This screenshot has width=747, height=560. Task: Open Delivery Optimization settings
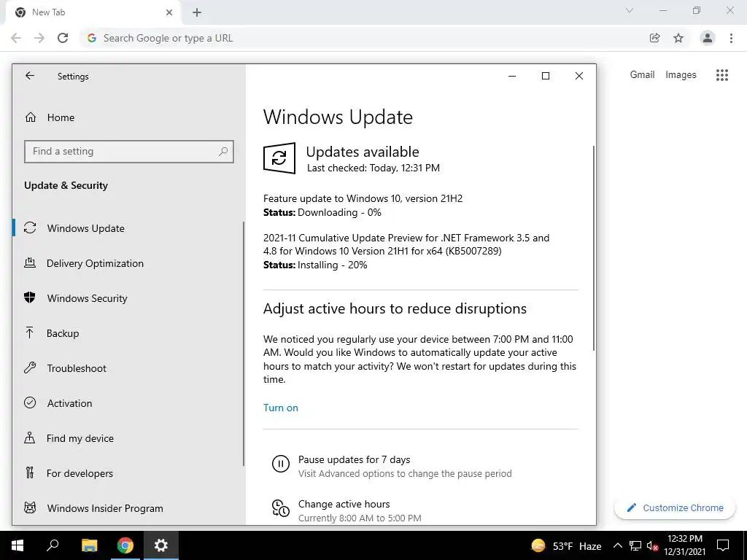pos(95,263)
